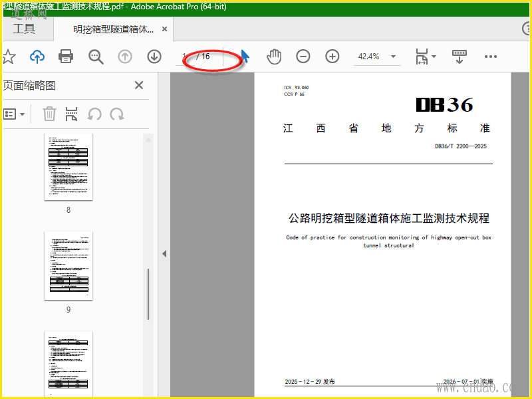Click the English subtitle Code of practice
The image size is (532, 399).
click(389, 241)
